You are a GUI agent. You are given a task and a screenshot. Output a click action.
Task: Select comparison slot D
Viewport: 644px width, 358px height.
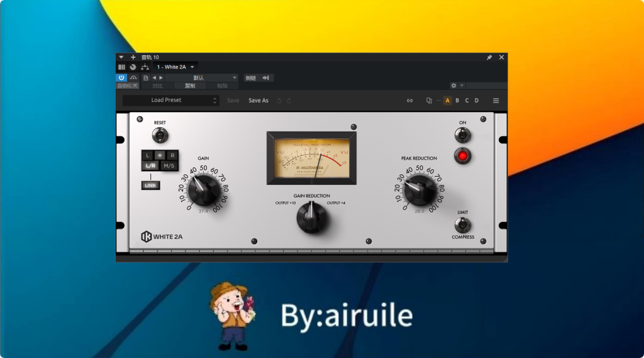tap(477, 100)
